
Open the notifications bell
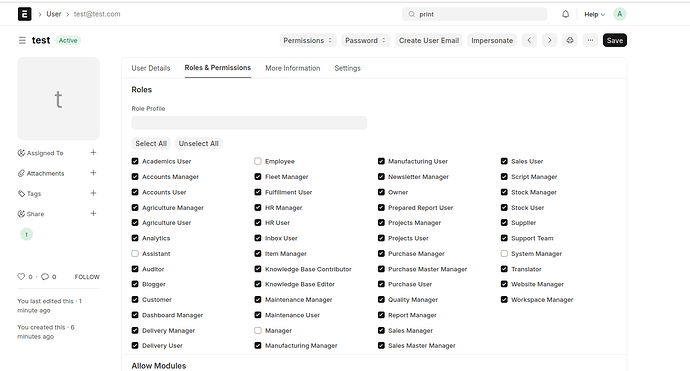pyautogui.click(x=565, y=14)
